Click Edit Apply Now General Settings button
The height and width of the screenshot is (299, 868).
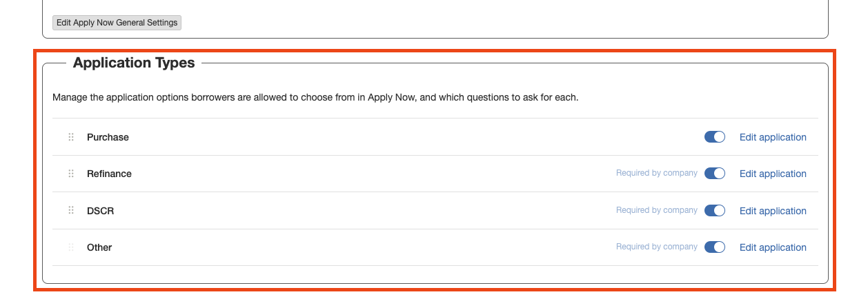tap(117, 23)
